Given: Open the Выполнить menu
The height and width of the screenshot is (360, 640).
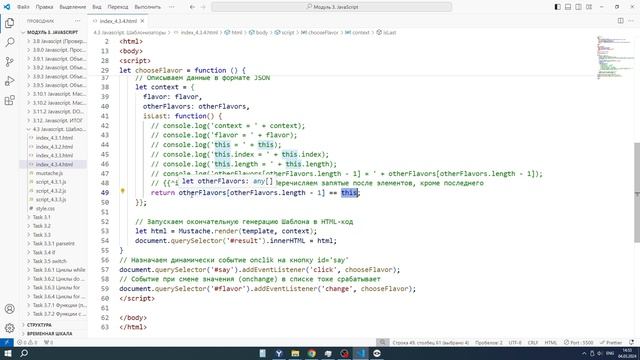Looking at the screenshot, I should (147, 7).
